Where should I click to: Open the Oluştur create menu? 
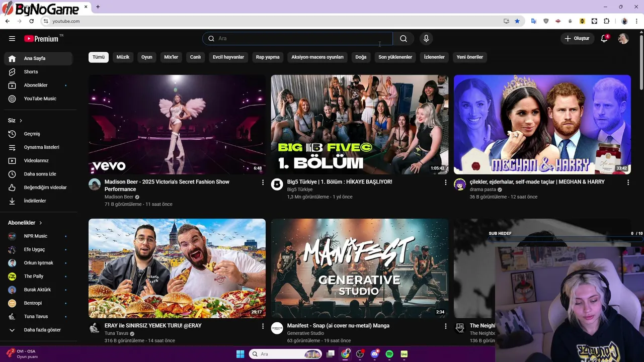pyautogui.click(x=577, y=39)
